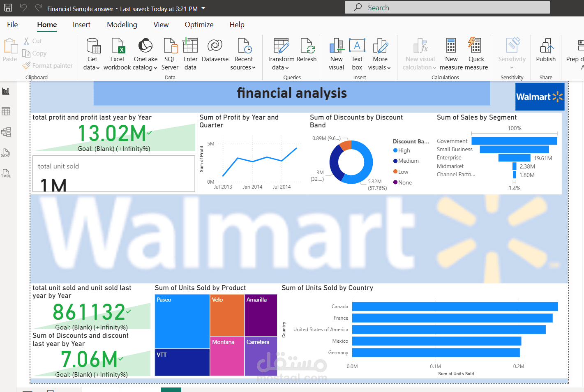The height and width of the screenshot is (392, 584).
Task: Click the Carretera treemap tile
Action: (261, 356)
